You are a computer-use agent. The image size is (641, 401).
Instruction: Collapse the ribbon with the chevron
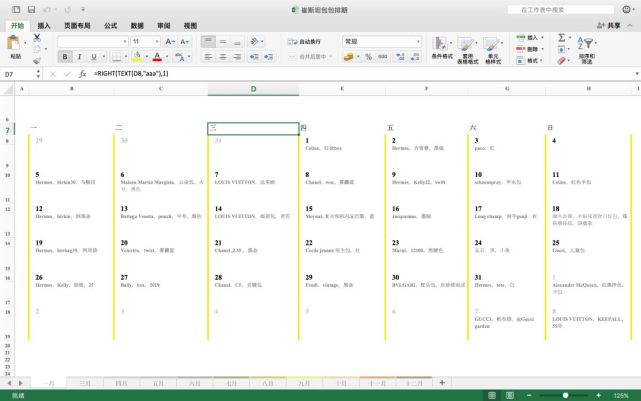click(x=630, y=25)
